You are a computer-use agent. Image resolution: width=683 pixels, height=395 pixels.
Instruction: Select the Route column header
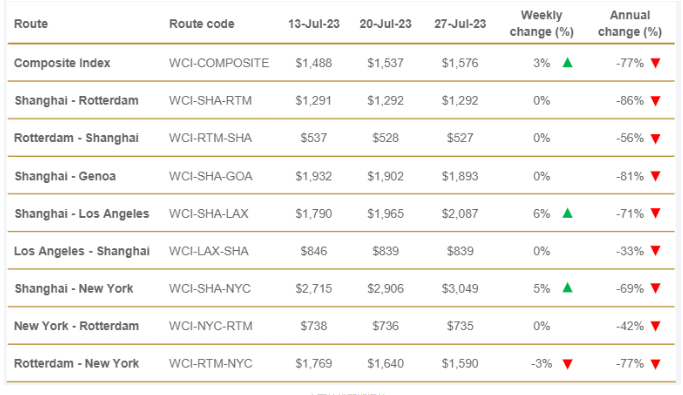tap(31, 24)
